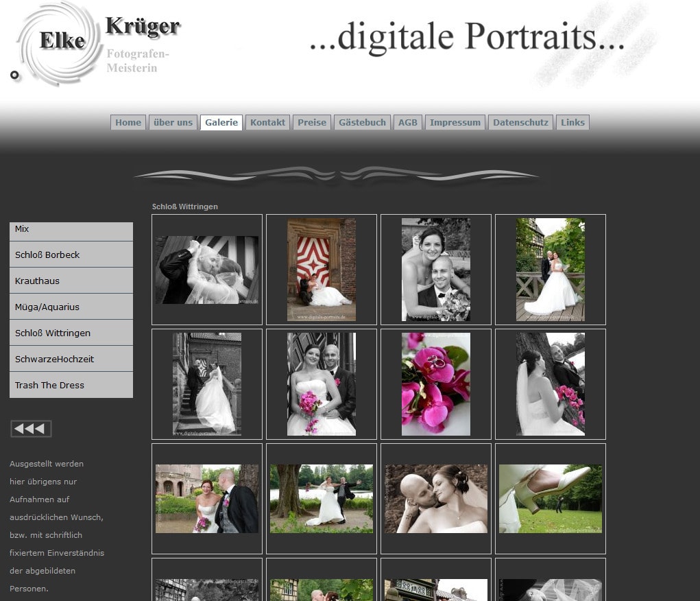Open the couple on wooden bridge photo

(x=551, y=270)
